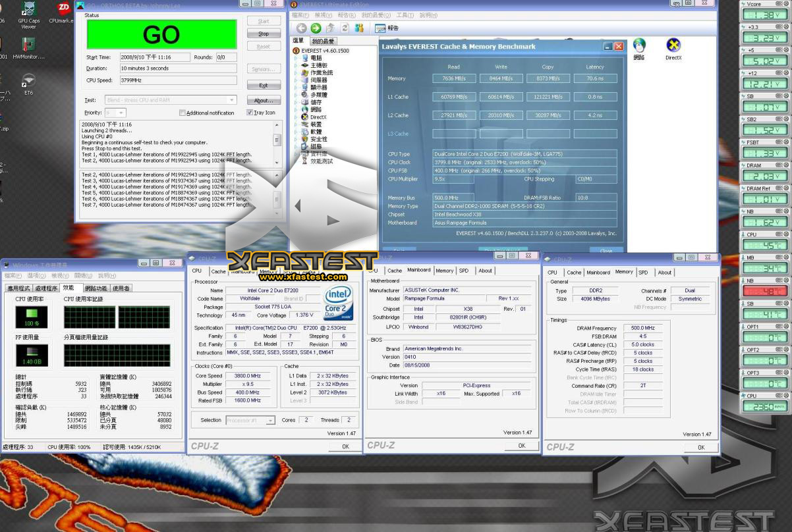
Task: Switch to 網路功能 tab in Task Manager
Action: click(96, 288)
